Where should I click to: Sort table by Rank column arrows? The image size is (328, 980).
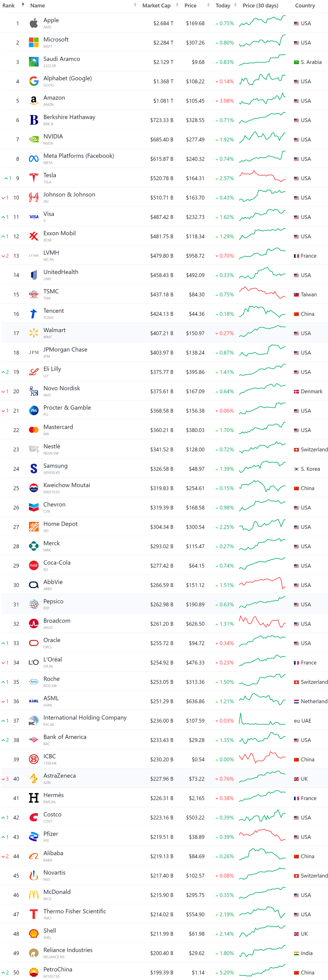coord(23,5)
